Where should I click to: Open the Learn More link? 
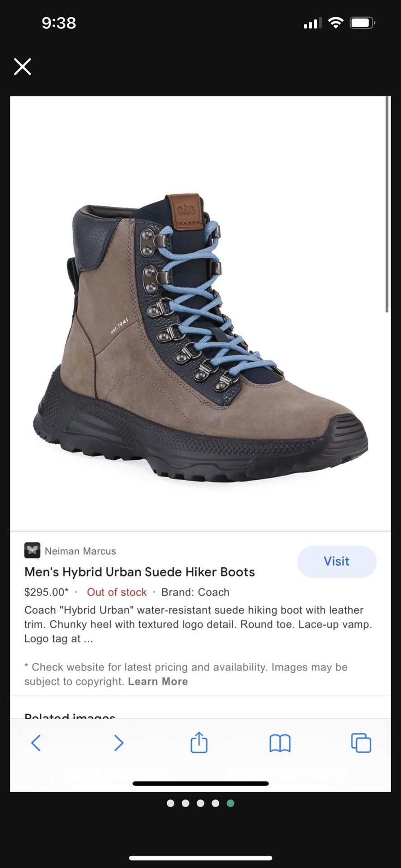click(x=158, y=681)
